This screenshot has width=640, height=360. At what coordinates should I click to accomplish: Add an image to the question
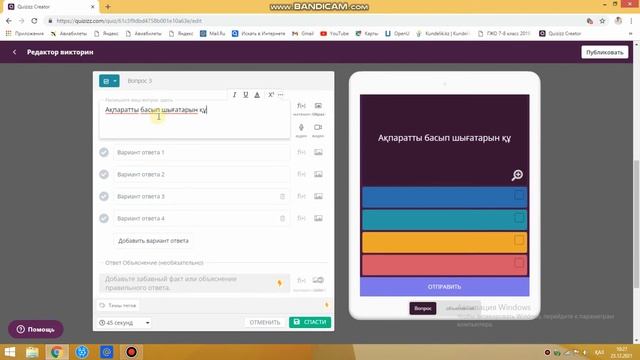318,106
